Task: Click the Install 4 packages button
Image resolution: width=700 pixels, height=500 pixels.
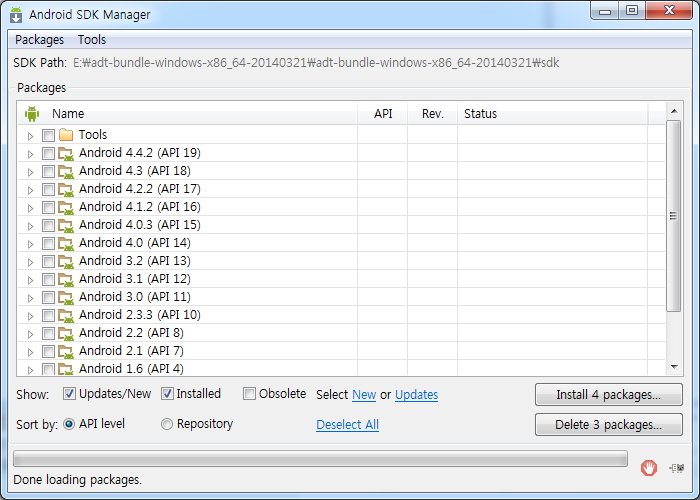Action: pyautogui.click(x=608, y=395)
